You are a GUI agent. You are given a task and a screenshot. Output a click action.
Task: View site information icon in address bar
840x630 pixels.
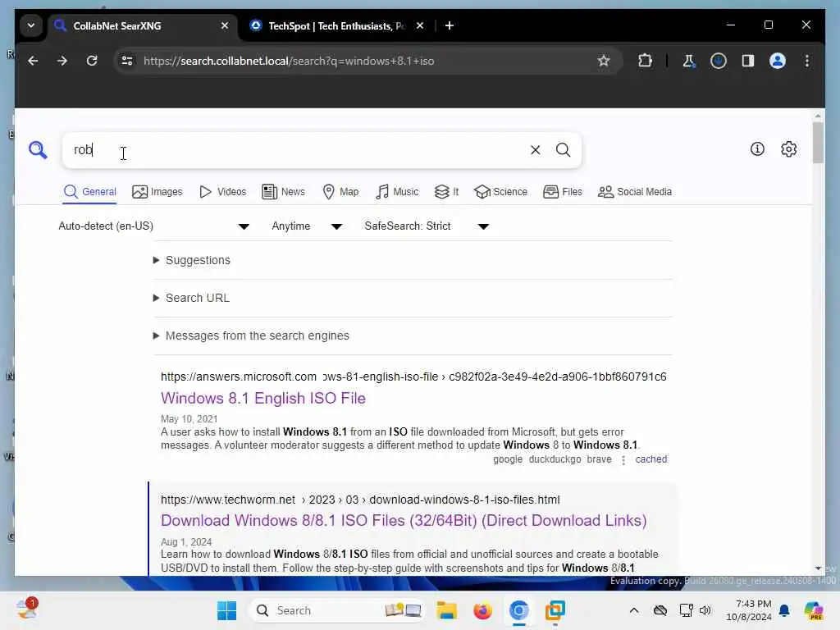[x=127, y=61]
